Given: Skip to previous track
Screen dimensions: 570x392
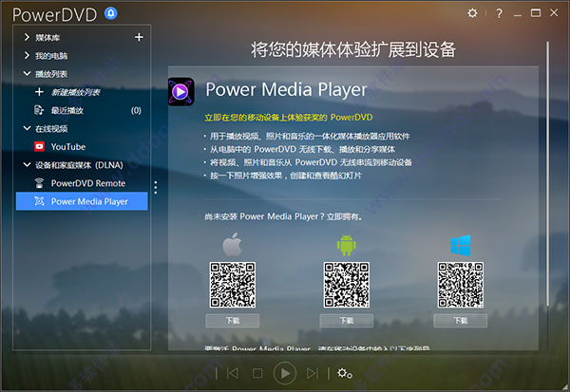Looking at the screenshot, I should (233, 373).
